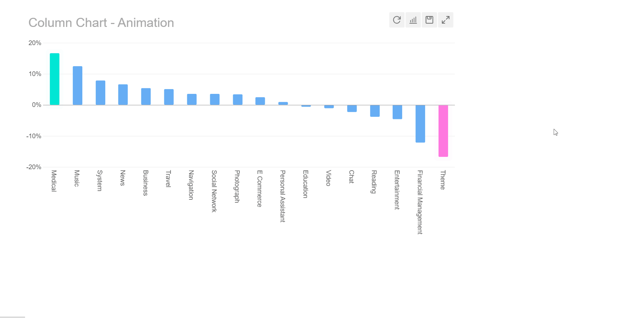This screenshot has width=644, height=318.
Task: Click the E Commerce bar
Action: pos(260,101)
